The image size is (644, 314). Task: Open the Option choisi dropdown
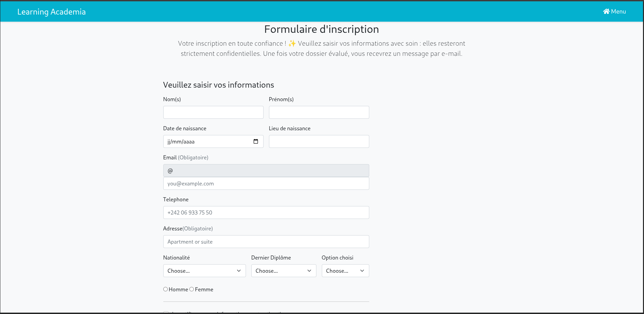(x=345, y=271)
